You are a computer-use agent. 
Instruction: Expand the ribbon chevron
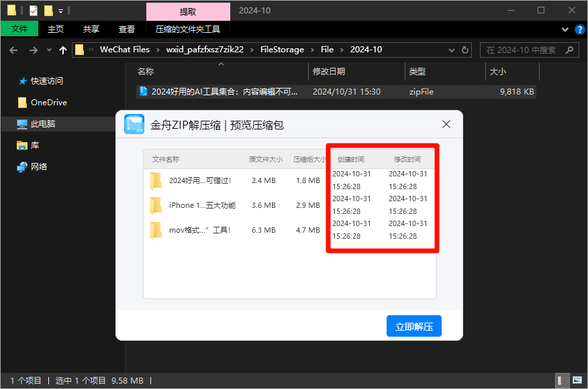coord(565,30)
